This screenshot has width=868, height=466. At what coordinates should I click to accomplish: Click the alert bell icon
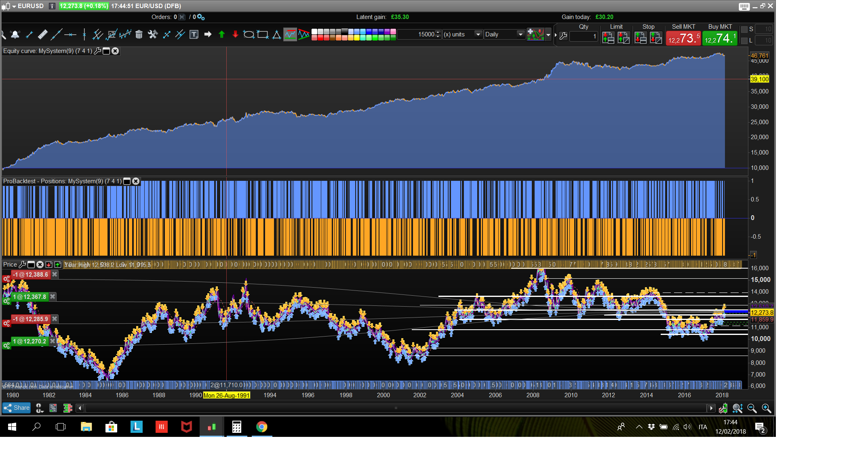tap(15, 34)
